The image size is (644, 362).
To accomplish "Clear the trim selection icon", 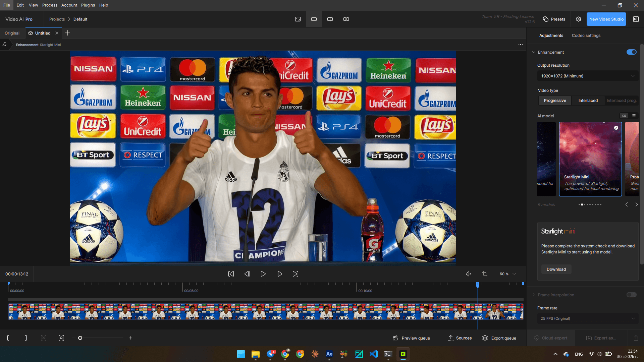I will (44, 338).
